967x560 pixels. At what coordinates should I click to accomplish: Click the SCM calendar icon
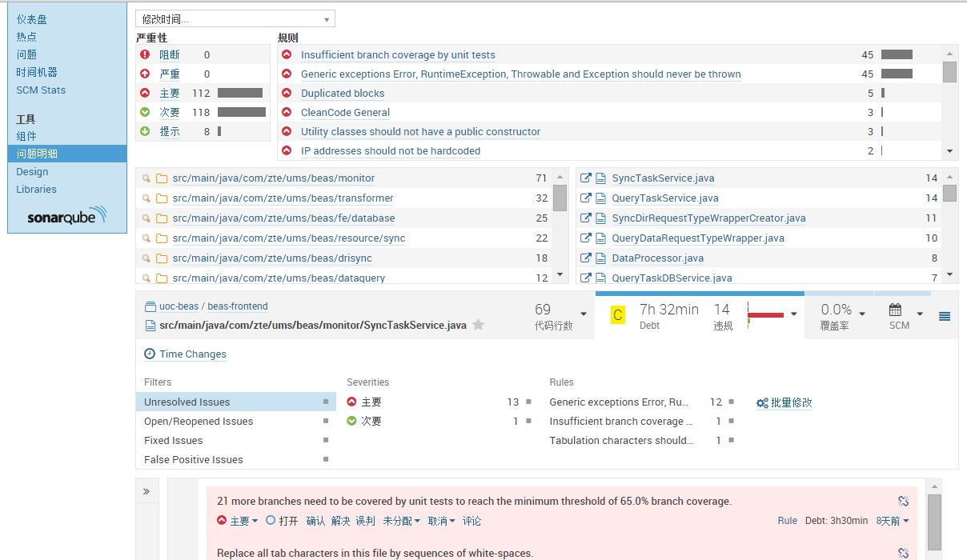click(x=896, y=310)
